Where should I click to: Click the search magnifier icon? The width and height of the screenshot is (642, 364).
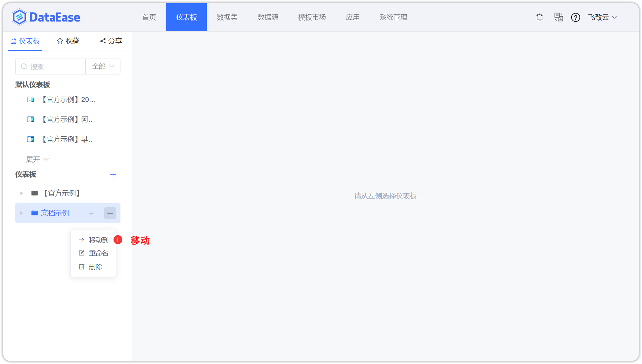pyautogui.click(x=24, y=67)
